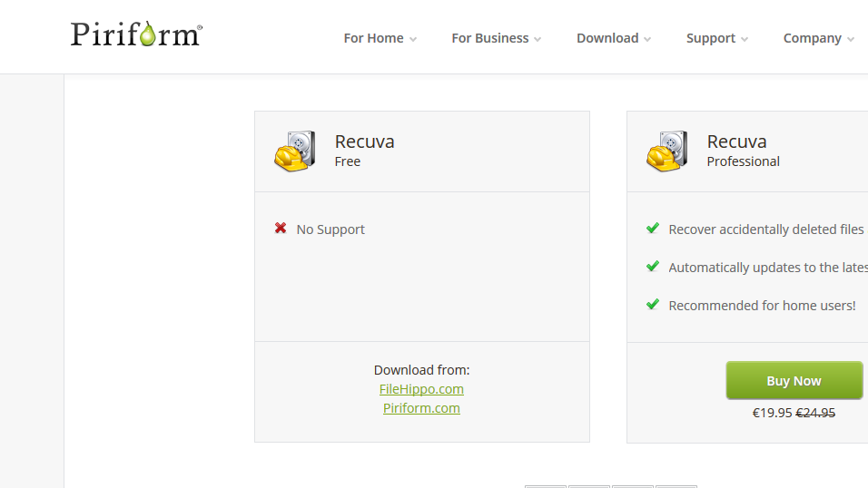This screenshot has height=488, width=868.
Task: Click checkmark beside Recommended for home users
Action: coord(653,304)
